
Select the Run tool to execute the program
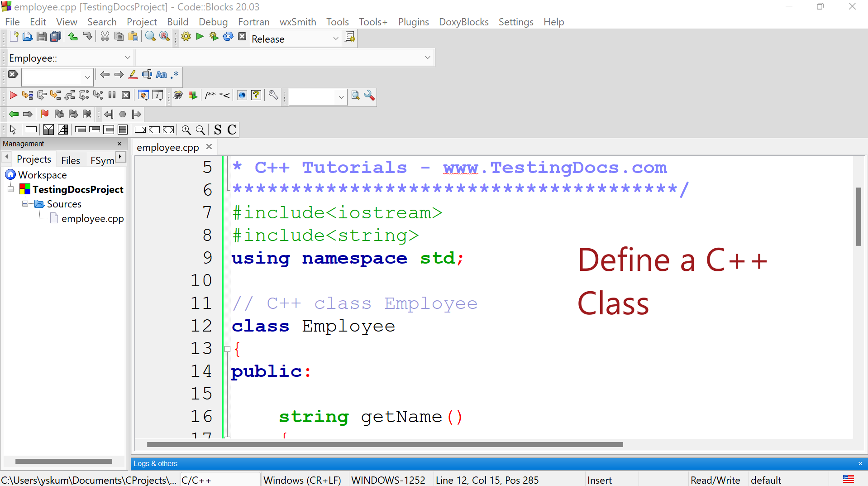pyautogui.click(x=200, y=37)
